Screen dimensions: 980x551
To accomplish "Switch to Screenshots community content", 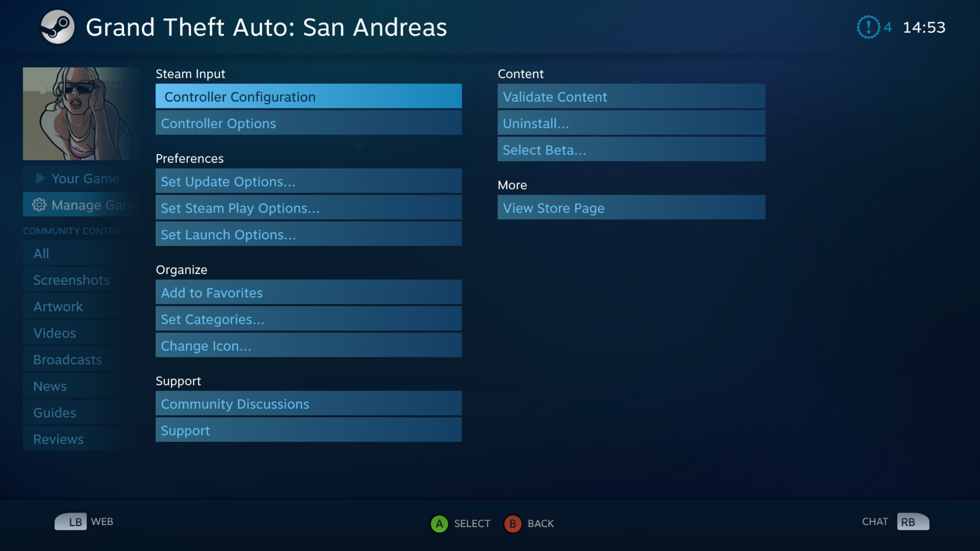I will [x=72, y=280].
